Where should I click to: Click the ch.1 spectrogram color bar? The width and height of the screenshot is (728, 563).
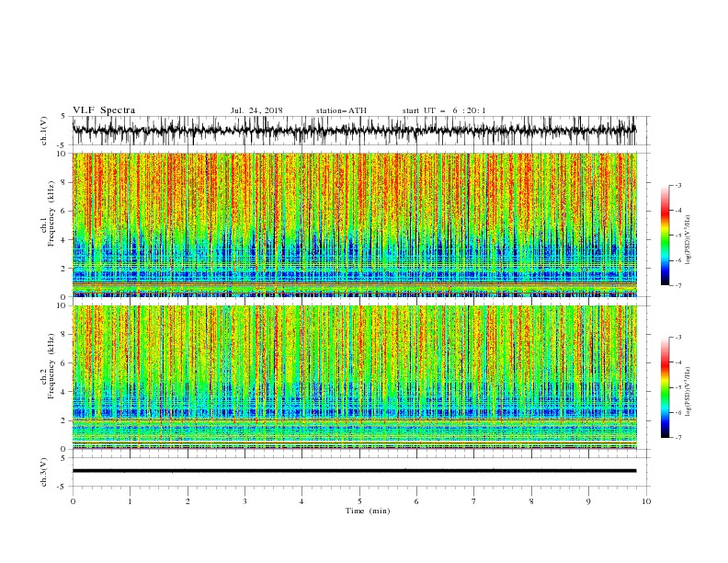click(x=665, y=236)
